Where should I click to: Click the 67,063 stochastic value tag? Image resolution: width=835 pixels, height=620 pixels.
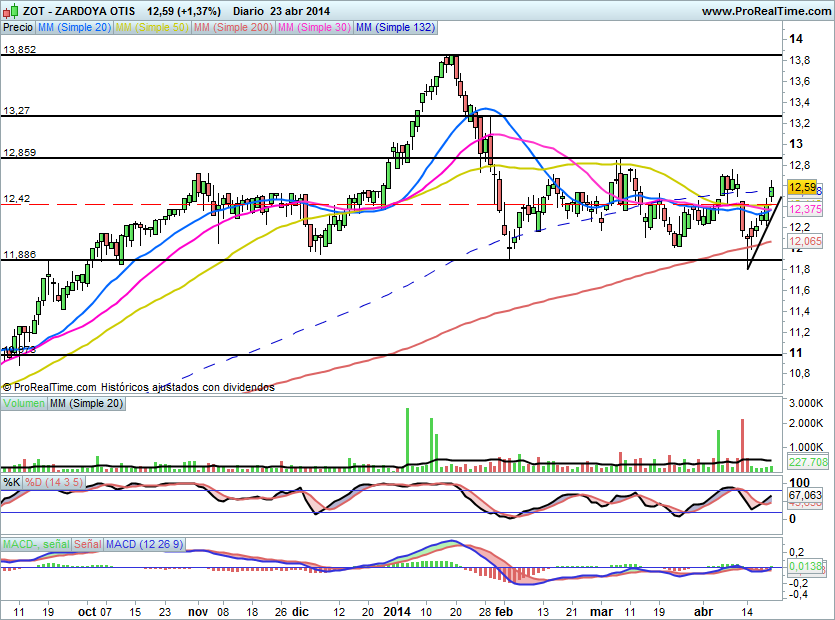point(805,495)
